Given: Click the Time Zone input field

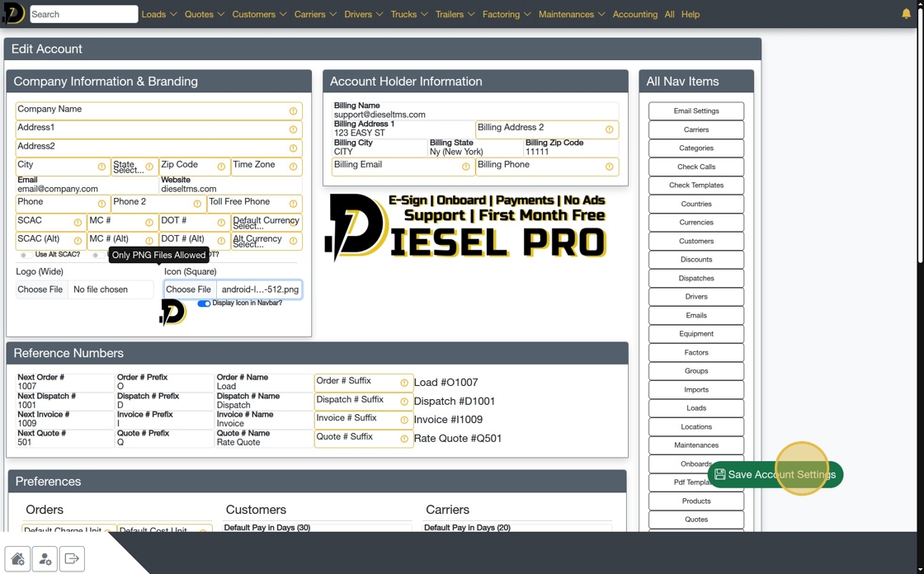Looking at the screenshot, I should pos(266,167).
